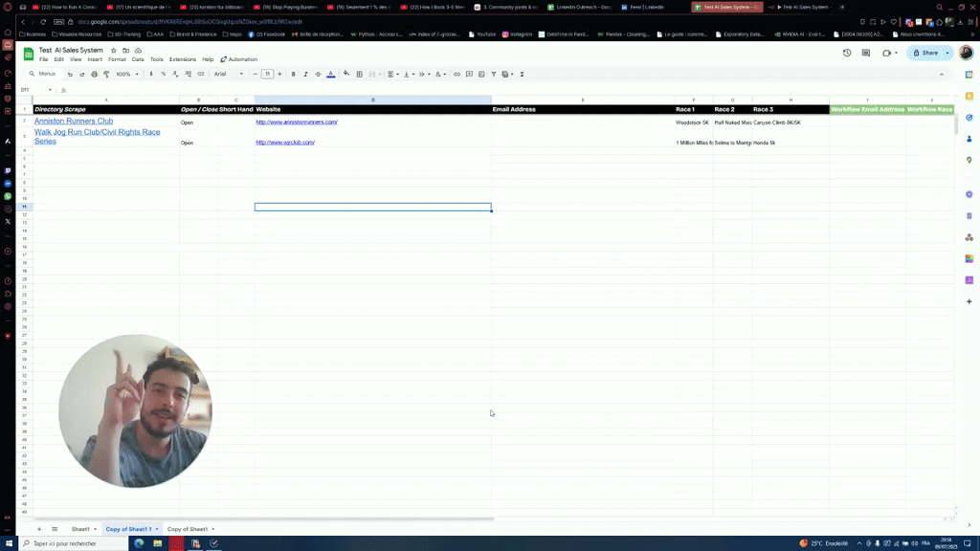This screenshot has width=980, height=551.
Task: Decrease decimal places
Action: point(176,75)
